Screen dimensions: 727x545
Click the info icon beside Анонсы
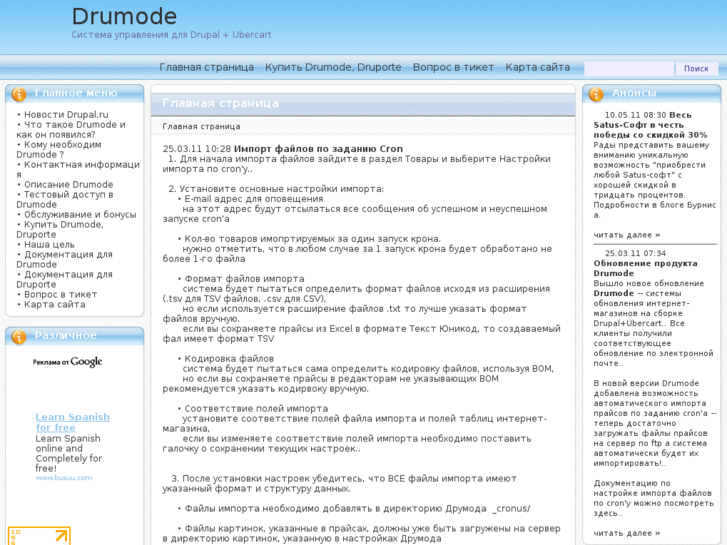pyautogui.click(x=596, y=94)
